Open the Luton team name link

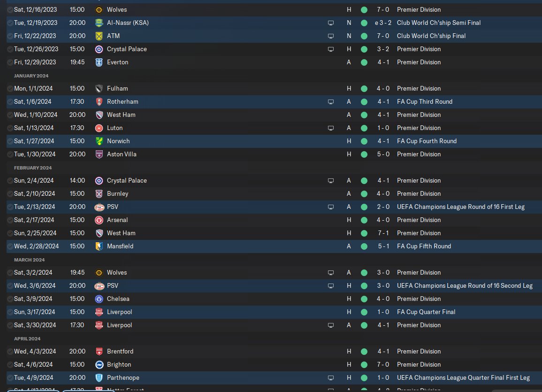[x=115, y=128]
